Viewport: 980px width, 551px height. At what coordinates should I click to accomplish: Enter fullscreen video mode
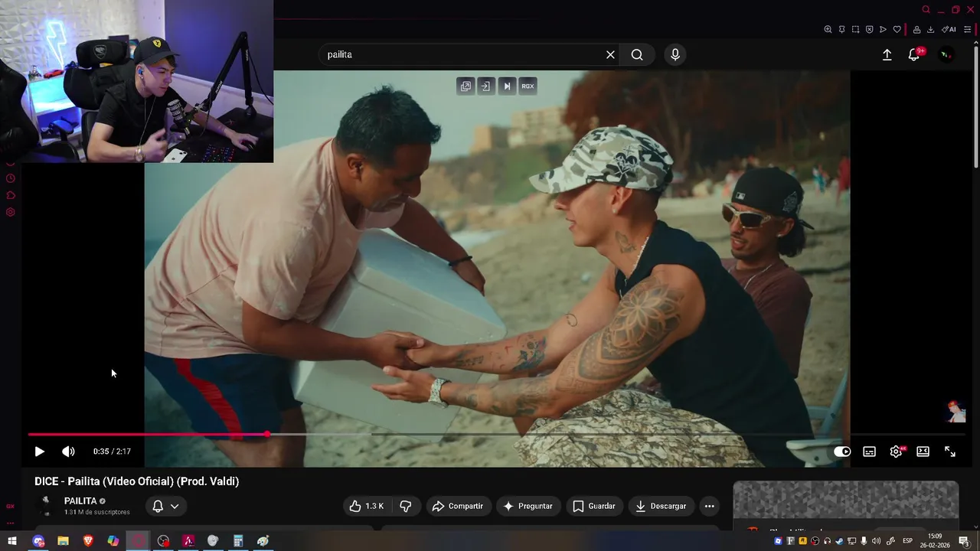[x=949, y=452]
